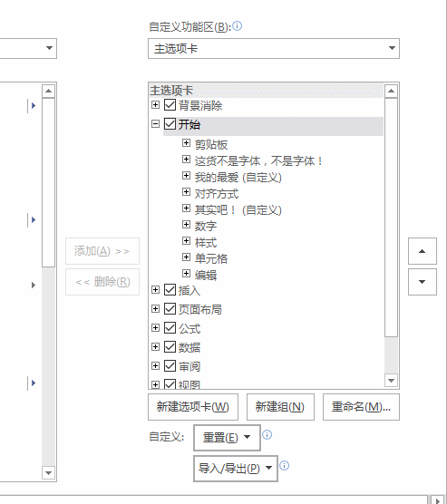Viewport: 447px width, 504px height.
Task: Click the 新建选项卡(W) button
Action: point(193,407)
